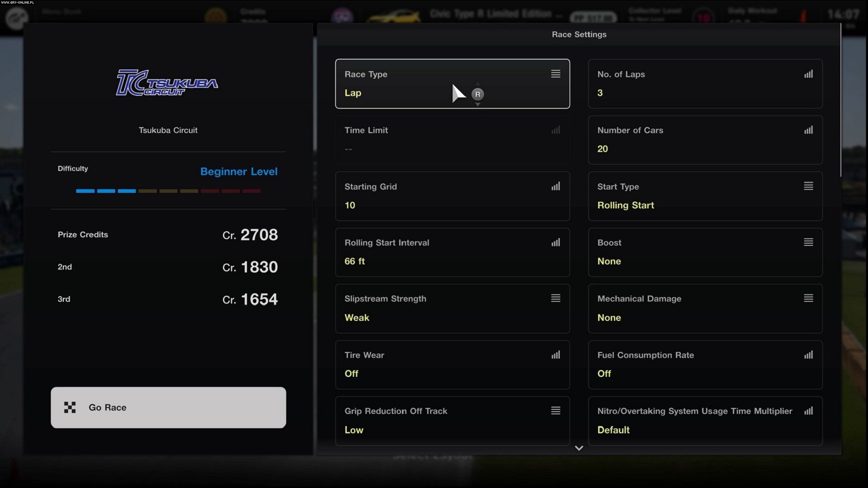The image size is (868, 488).
Task: Click the Difficulty level bar
Action: (168, 191)
